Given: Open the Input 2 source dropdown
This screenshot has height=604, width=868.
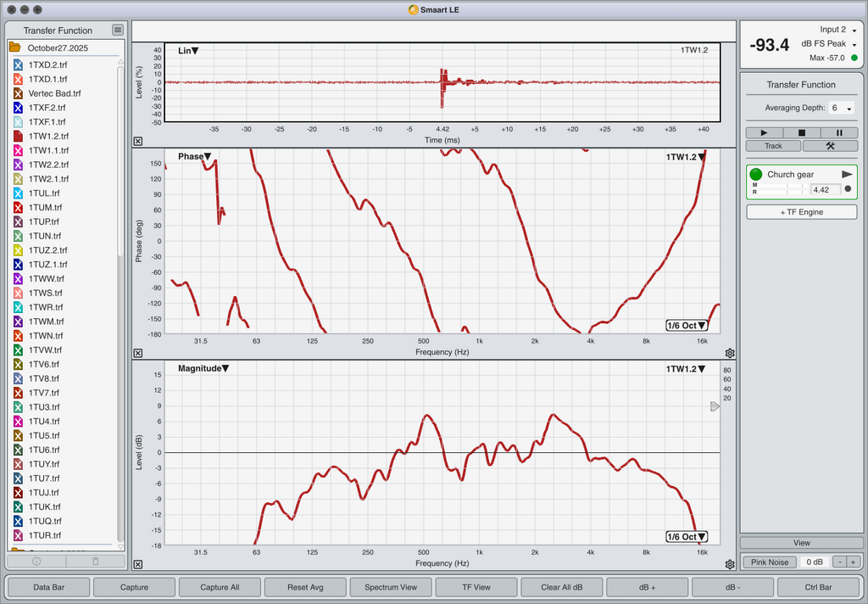Looking at the screenshot, I should coord(837,30).
